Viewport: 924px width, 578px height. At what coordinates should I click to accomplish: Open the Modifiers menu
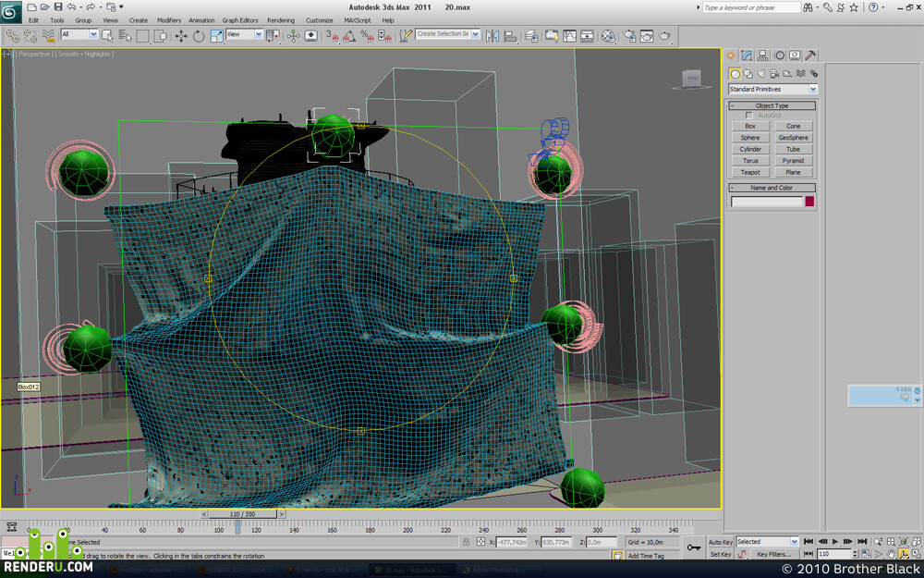(168, 20)
